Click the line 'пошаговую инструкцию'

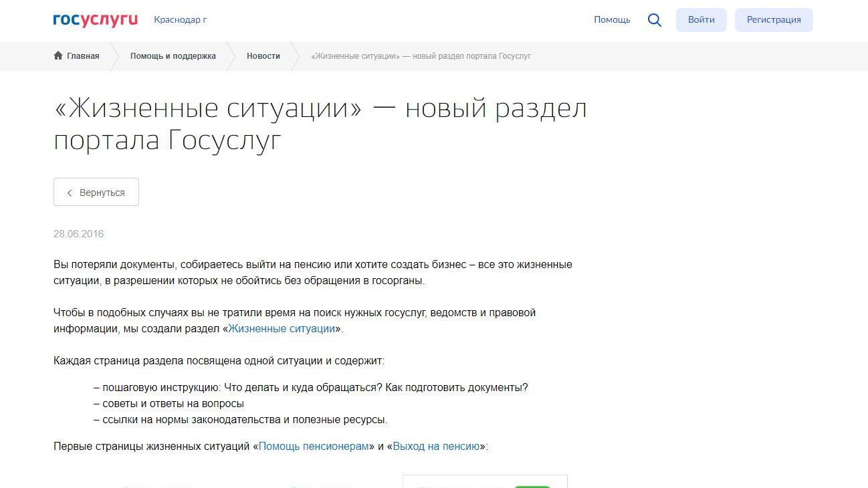(x=311, y=388)
